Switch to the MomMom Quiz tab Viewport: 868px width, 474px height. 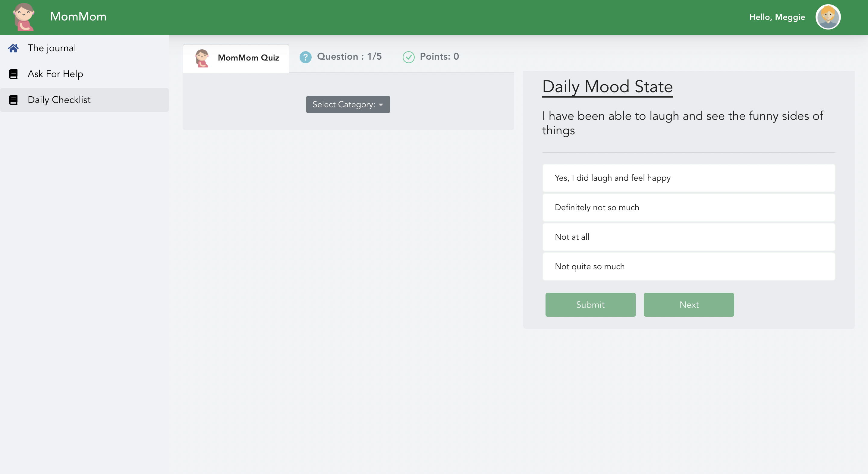click(248, 58)
